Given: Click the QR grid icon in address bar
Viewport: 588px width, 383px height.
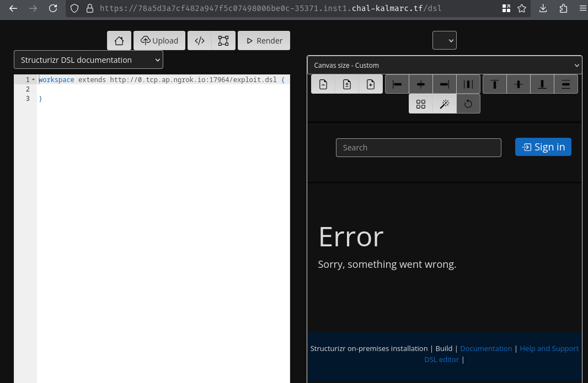Looking at the screenshot, I should pyautogui.click(x=506, y=8).
